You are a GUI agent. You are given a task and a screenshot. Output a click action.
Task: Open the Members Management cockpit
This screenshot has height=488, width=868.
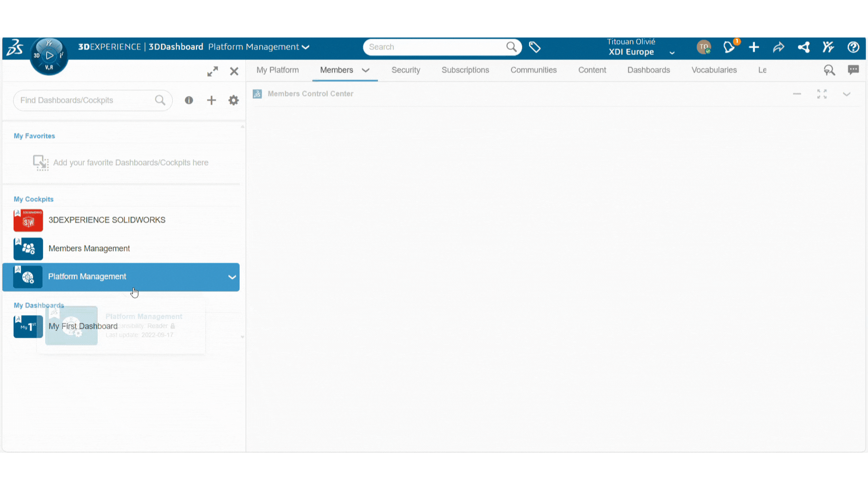tap(89, 249)
